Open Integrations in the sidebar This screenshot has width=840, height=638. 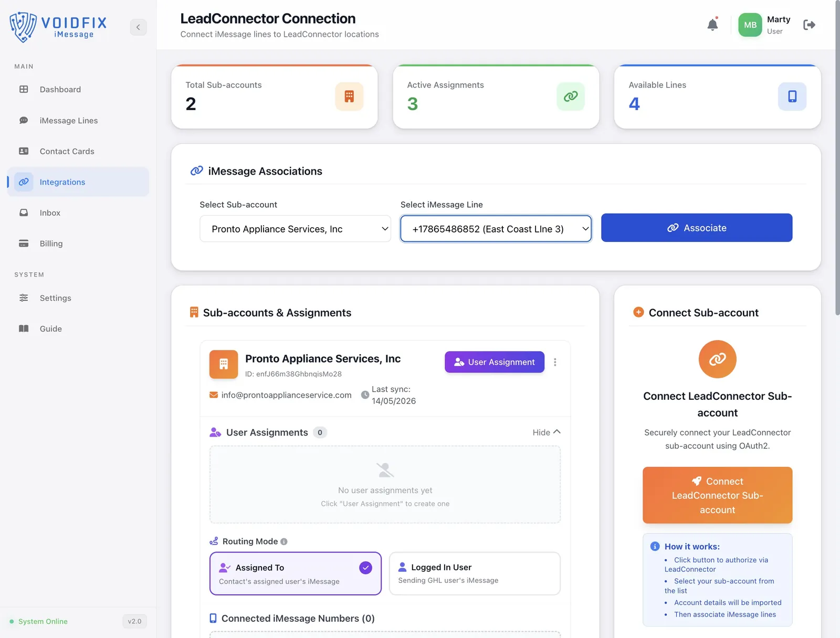(x=78, y=182)
